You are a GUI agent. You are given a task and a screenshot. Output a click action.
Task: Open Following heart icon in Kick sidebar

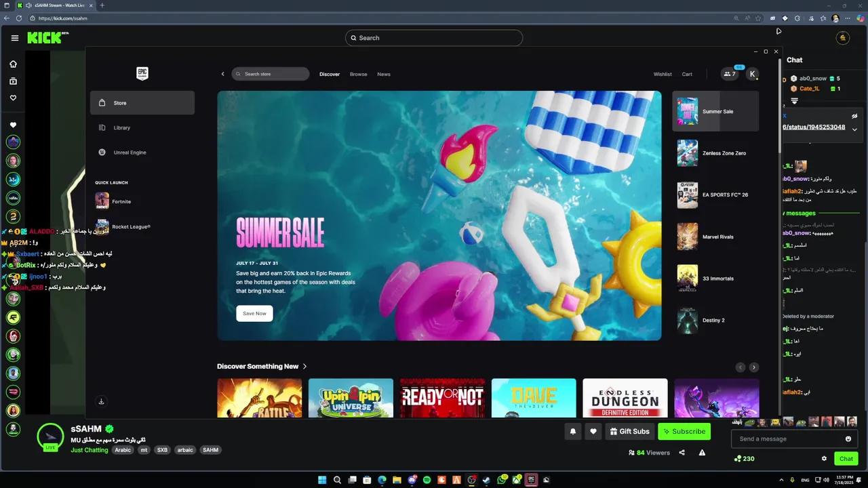[13, 98]
